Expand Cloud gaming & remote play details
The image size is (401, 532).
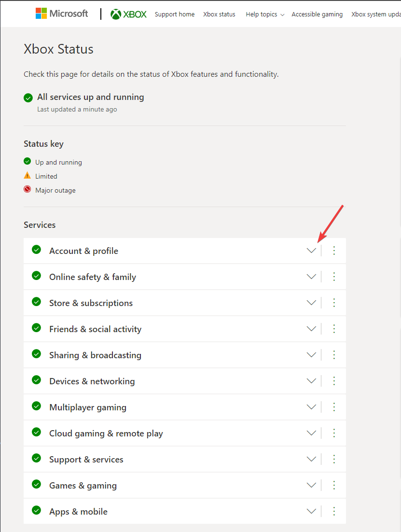tap(311, 433)
